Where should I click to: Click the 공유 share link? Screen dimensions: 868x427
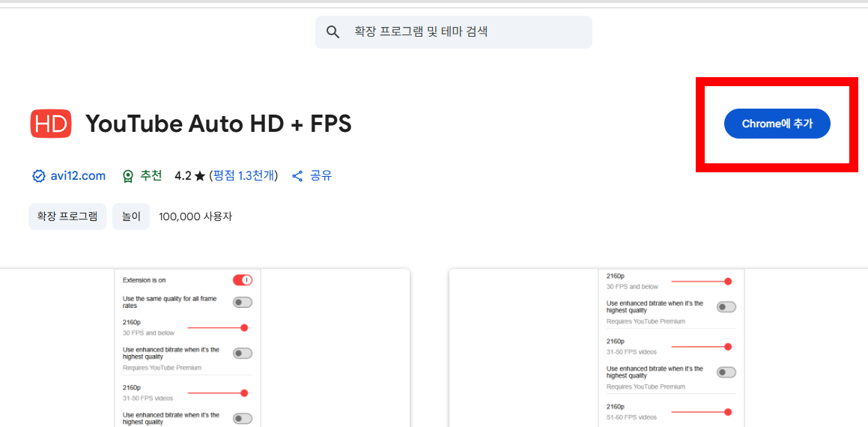[x=321, y=176]
